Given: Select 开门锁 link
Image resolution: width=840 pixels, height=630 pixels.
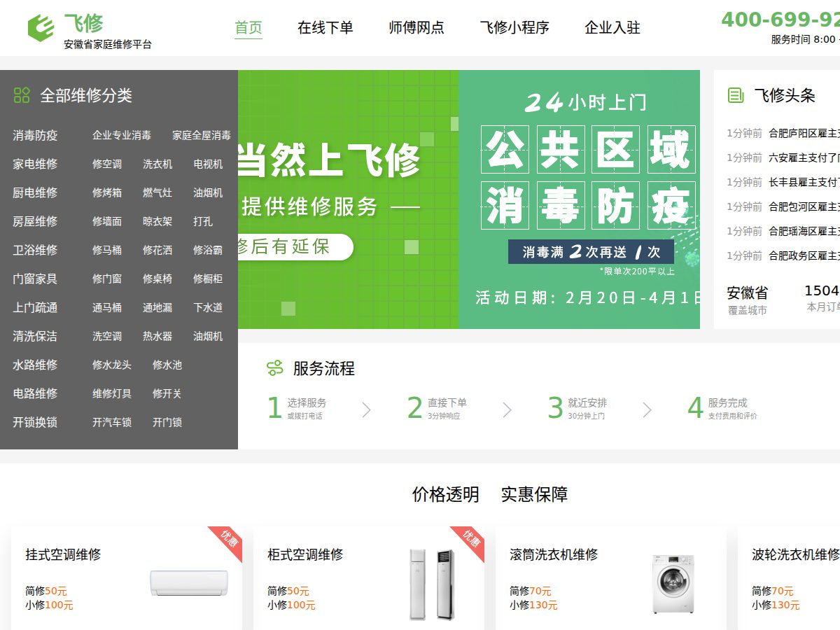Looking at the screenshot, I should [x=167, y=422].
